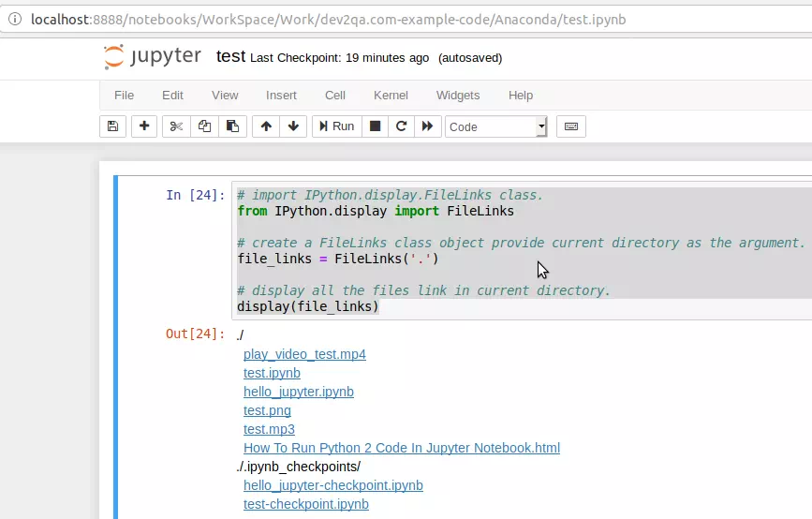Click ./.ipynb_checkpoints/ directory text
812x519 pixels.
[x=298, y=467]
